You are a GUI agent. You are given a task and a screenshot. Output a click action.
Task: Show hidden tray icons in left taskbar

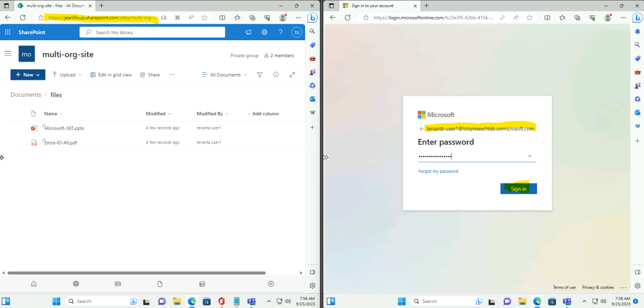pyautogui.click(x=269, y=301)
